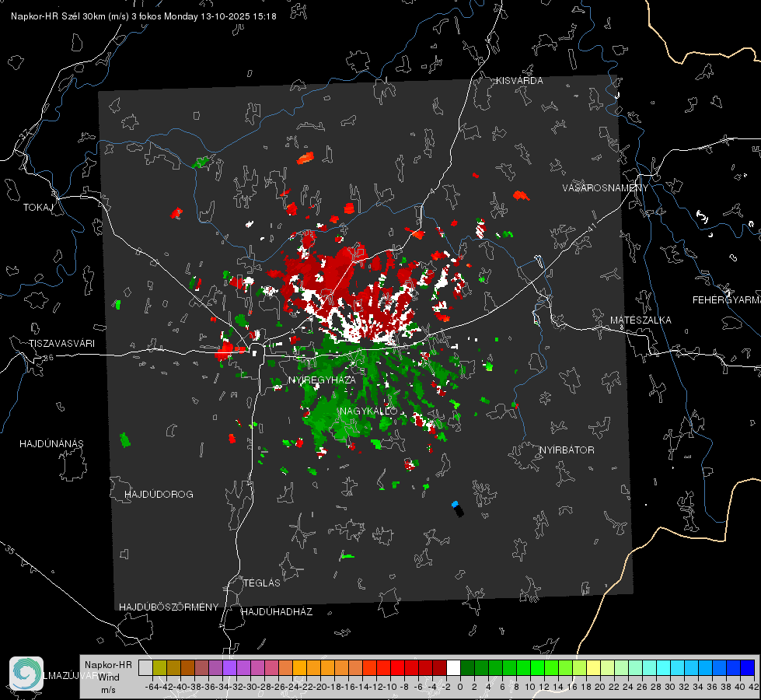Pick the gray legend swatch left of -64
The height and width of the screenshot is (700, 761).
pos(145,667)
